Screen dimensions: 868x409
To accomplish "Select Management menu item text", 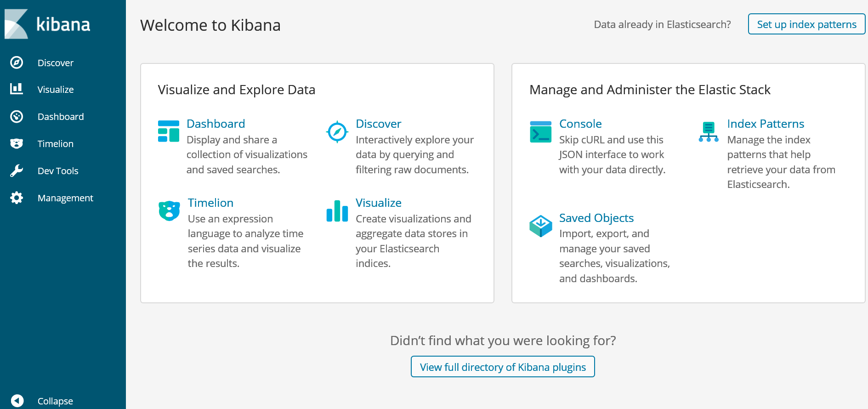I will point(65,198).
